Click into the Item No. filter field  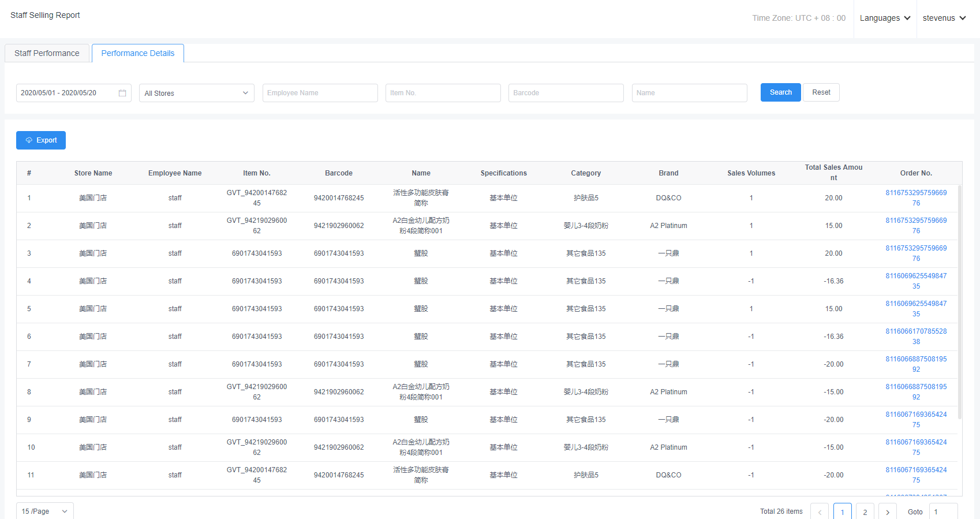coord(443,93)
